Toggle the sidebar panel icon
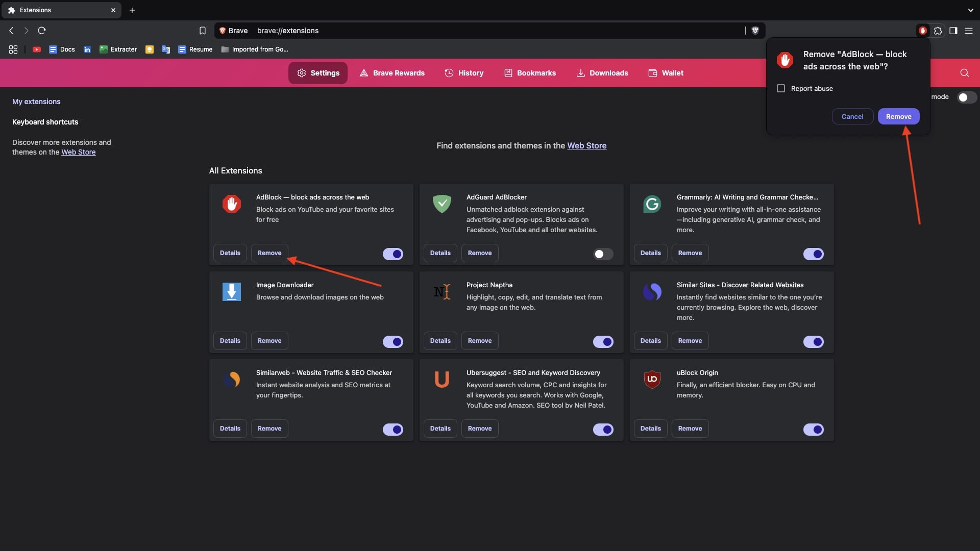 pyautogui.click(x=953, y=31)
